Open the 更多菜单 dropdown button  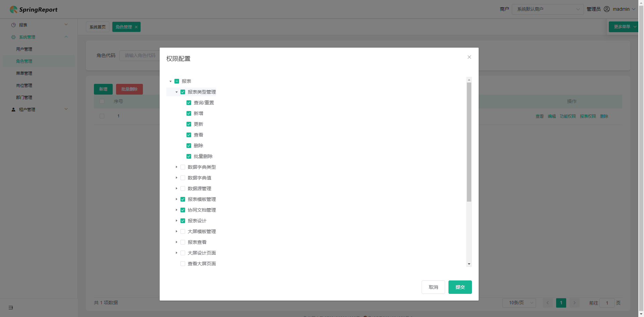[x=624, y=27]
